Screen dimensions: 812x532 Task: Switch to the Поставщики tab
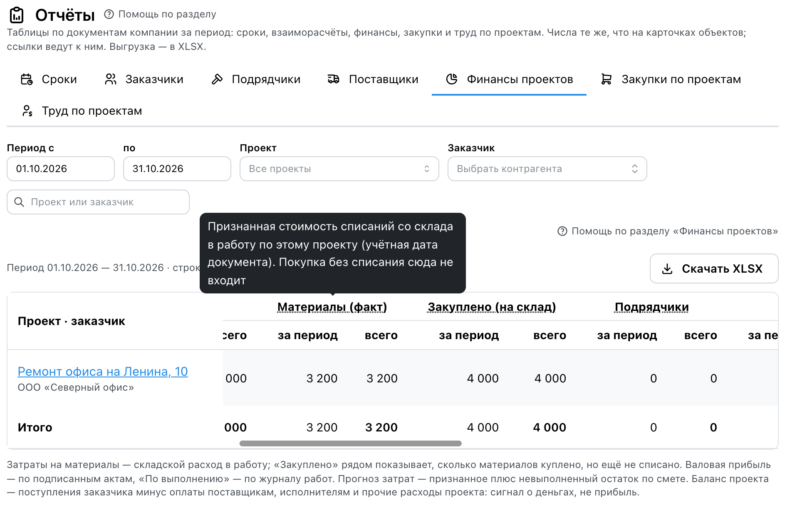(x=373, y=79)
